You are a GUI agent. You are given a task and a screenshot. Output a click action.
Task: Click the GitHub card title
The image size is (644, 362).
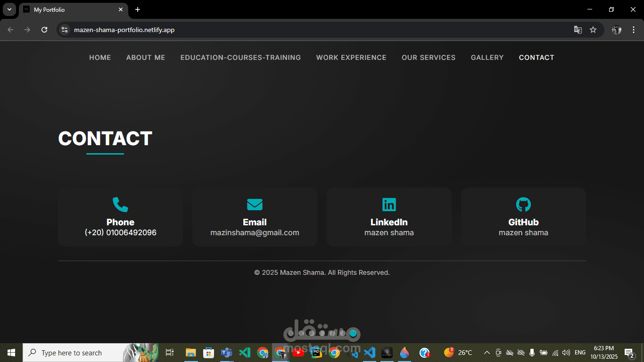click(x=523, y=222)
